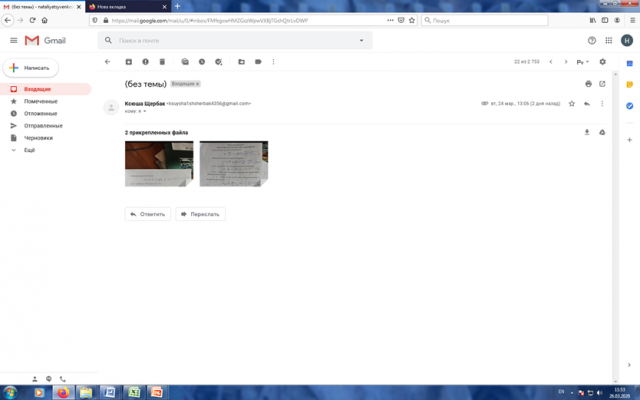Open PowerPoint from the taskbar
This screenshot has width=640, height=400.
coord(157,393)
